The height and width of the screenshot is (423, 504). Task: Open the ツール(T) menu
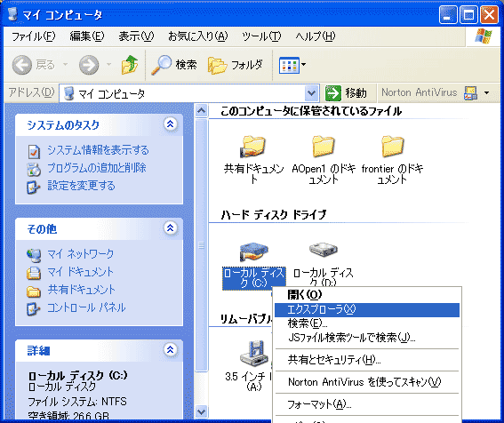261,36
